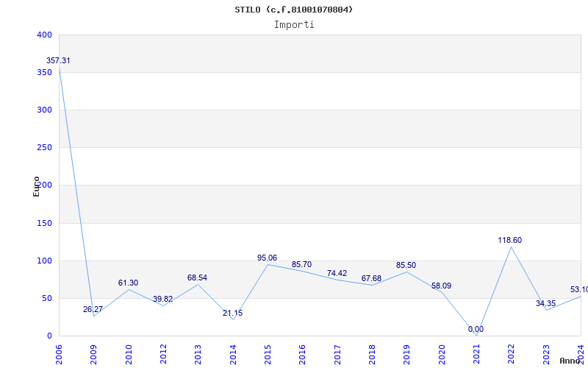Click the 350 y-axis tick label
Viewport: 588px width, 368px height.
click(44, 72)
